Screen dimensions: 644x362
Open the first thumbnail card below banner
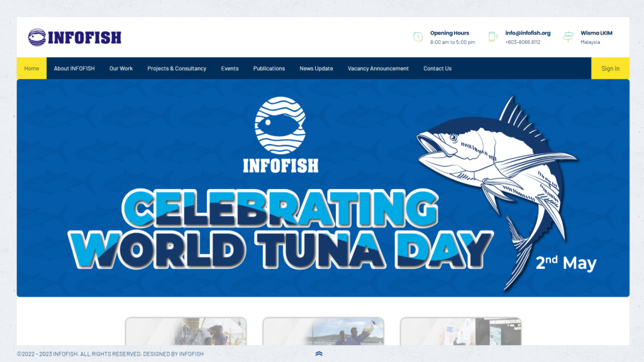click(186, 331)
